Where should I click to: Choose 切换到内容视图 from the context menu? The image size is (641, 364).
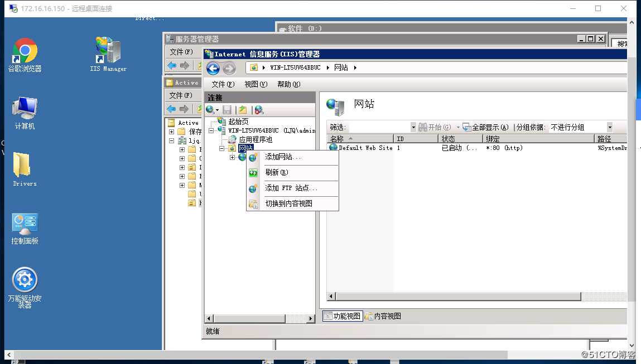pos(292,203)
